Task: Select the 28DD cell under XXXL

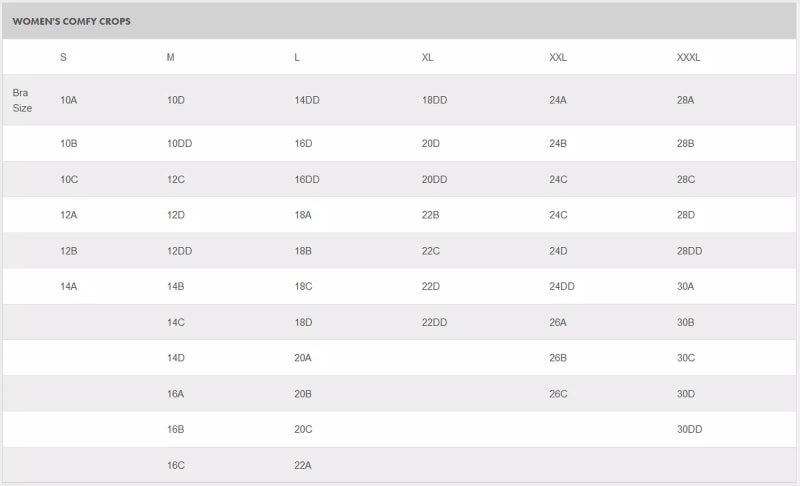Action: tap(689, 251)
